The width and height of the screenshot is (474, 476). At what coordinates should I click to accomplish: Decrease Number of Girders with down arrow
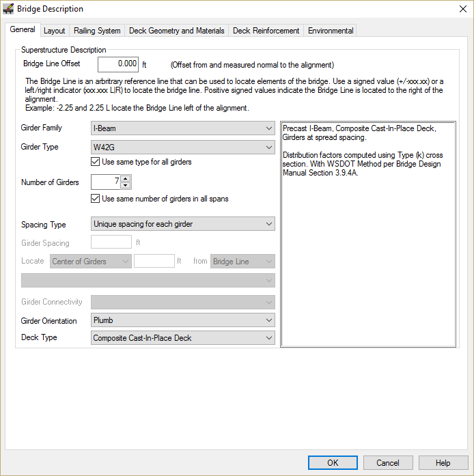(126, 185)
